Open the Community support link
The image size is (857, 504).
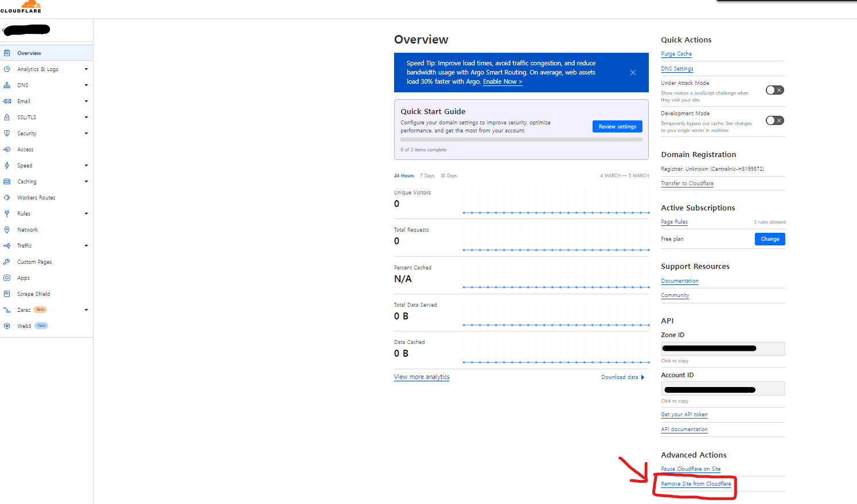click(x=675, y=295)
